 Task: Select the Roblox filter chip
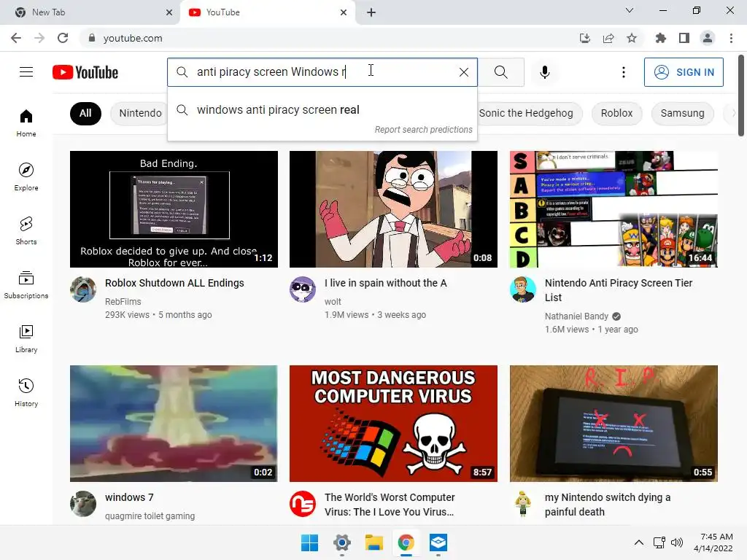click(x=616, y=113)
